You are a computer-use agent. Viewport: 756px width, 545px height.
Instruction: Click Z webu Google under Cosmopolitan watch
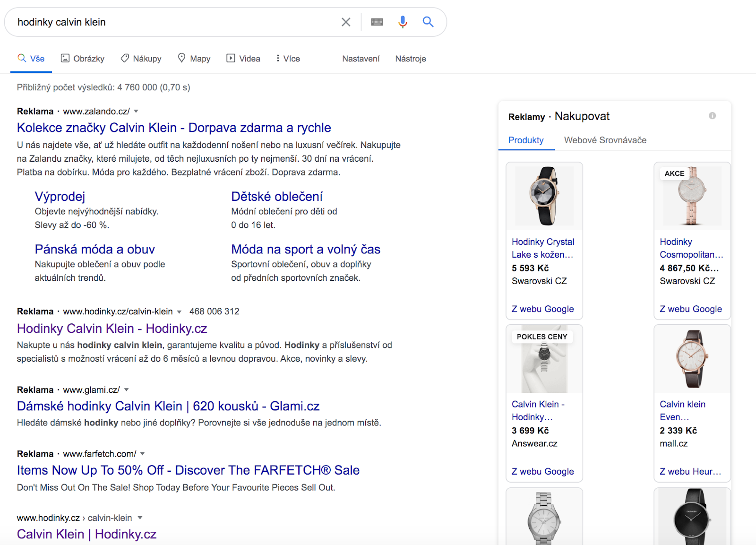[x=691, y=309]
